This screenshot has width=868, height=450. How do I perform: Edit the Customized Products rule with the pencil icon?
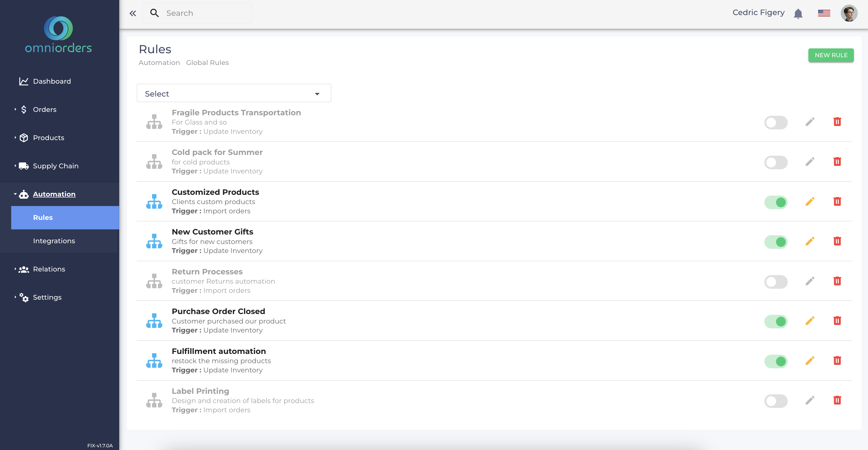[x=810, y=202]
